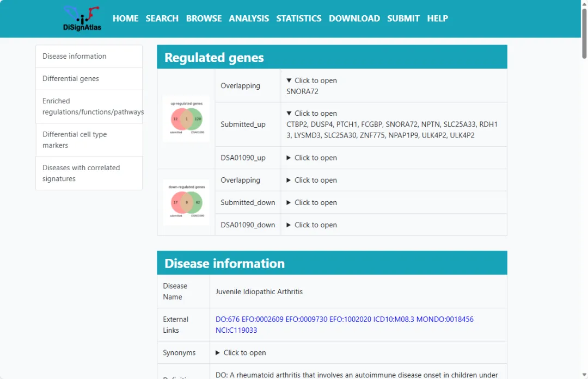This screenshot has width=588, height=379.
Task: Navigate to the STATISTICS page
Action: pos(298,18)
